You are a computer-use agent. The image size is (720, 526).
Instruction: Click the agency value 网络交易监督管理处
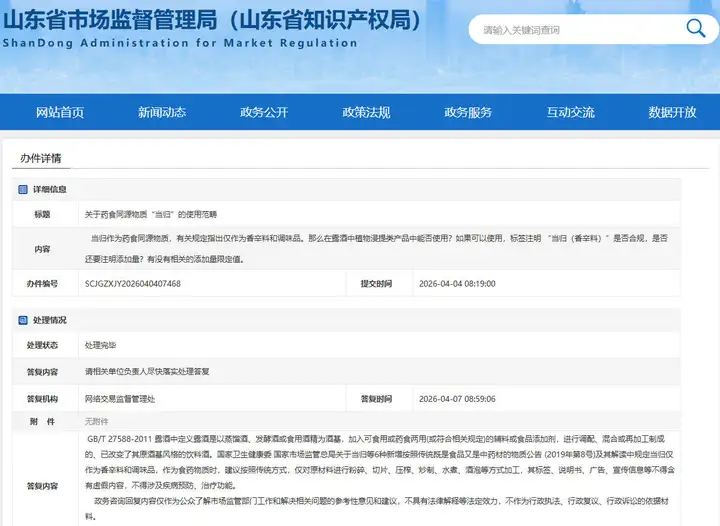pyautogui.click(x=120, y=399)
